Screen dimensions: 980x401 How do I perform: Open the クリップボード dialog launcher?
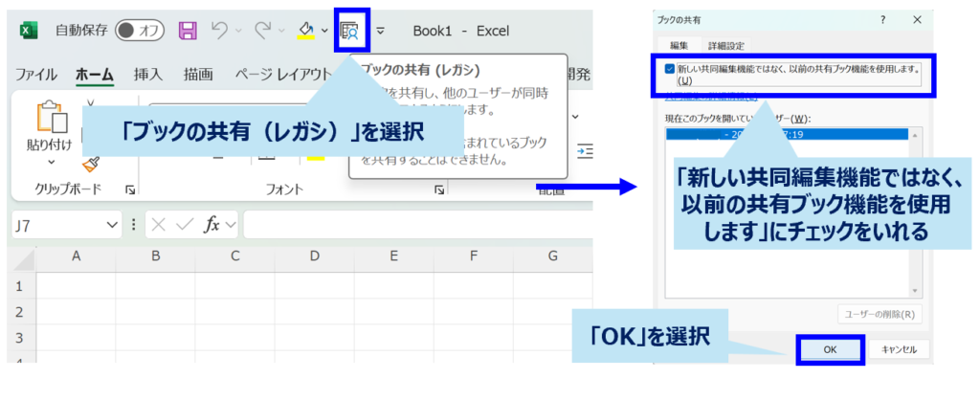pos(130,189)
